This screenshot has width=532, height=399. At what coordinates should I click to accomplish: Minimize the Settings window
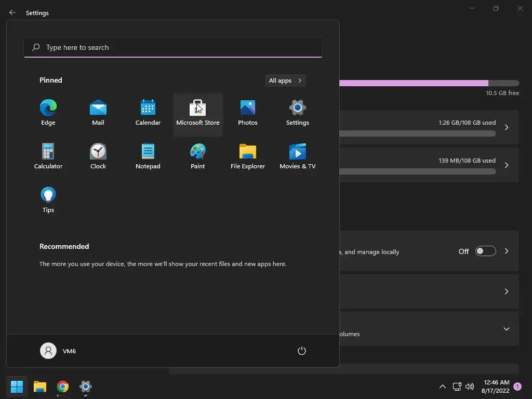[472, 8]
